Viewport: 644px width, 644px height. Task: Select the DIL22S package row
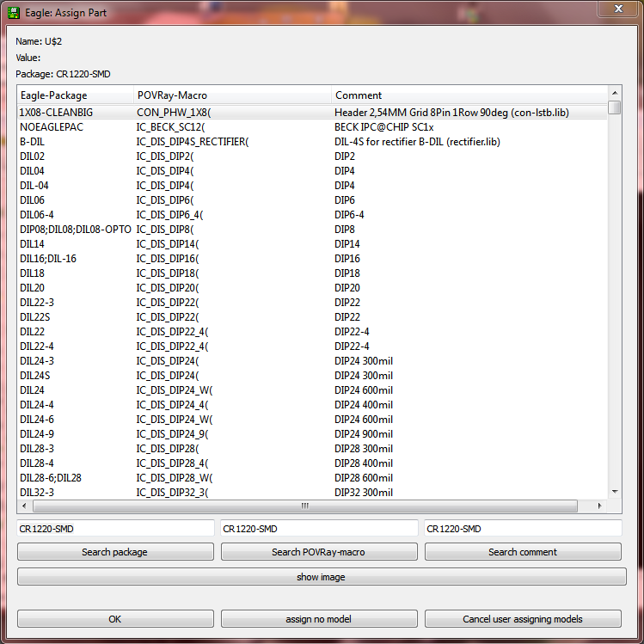pos(312,317)
